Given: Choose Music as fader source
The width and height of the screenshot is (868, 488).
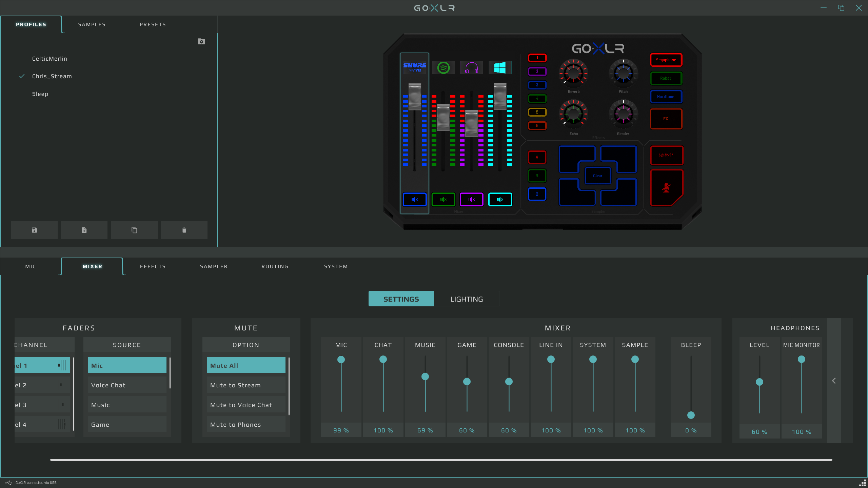Looking at the screenshot, I should [127, 405].
